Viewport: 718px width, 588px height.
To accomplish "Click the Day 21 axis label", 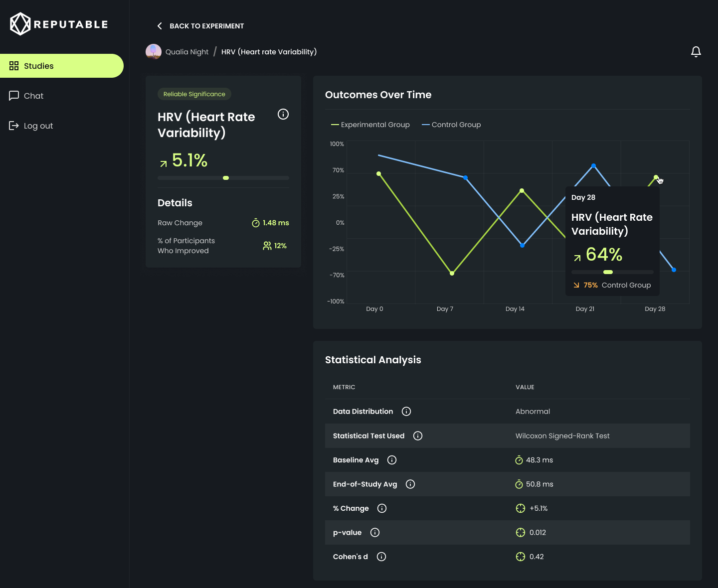I will [x=585, y=309].
